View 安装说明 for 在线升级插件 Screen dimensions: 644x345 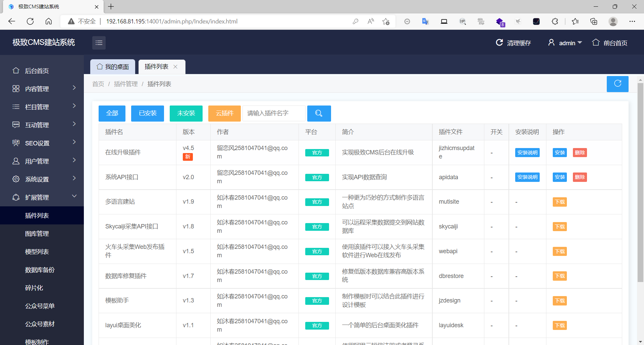[527, 152]
